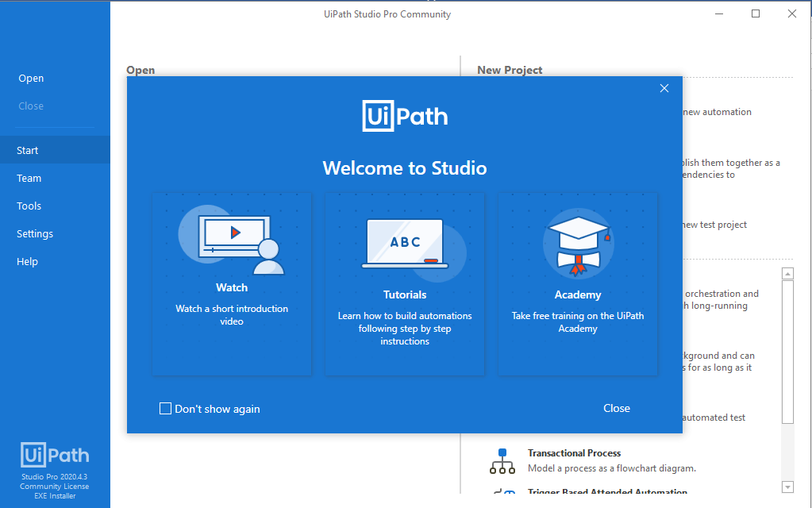Click 'Learn how to build automations' description
Viewport: 812px width, 508px height.
tap(405, 329)
